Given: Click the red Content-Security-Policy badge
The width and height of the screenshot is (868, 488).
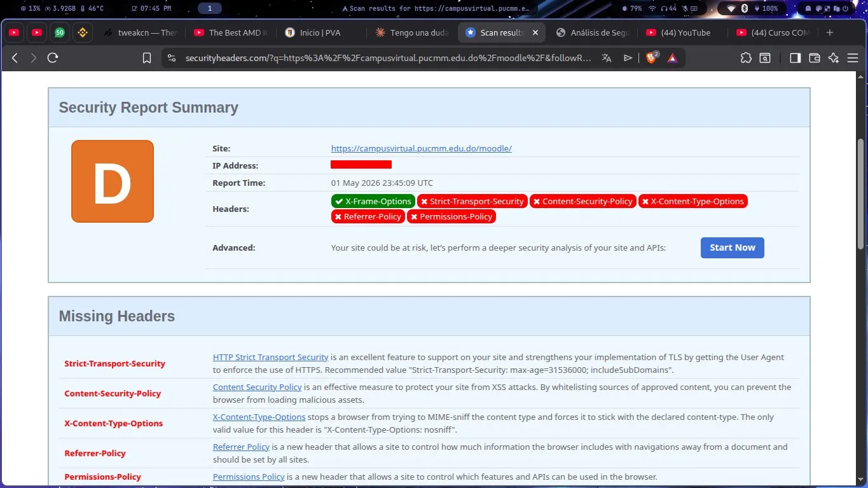Looking at the screenshot, I should (x=582, y=201).
